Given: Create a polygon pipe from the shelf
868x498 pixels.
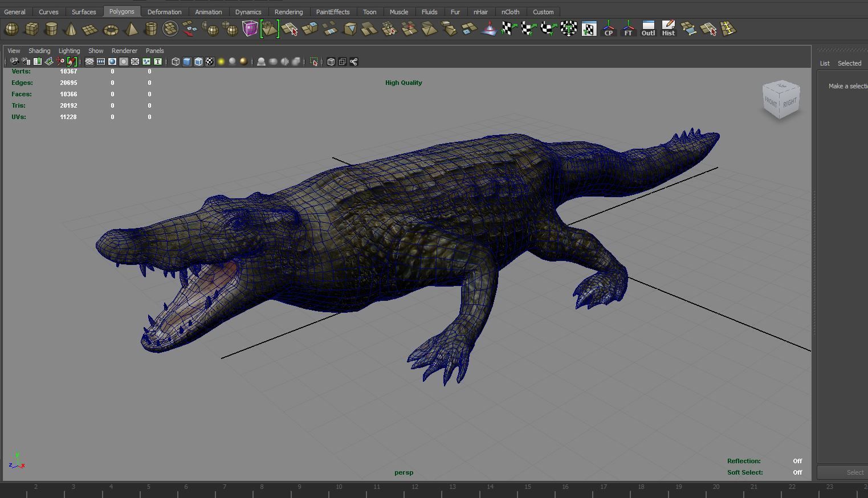Looking at the screenshot, I should (150, 28).
